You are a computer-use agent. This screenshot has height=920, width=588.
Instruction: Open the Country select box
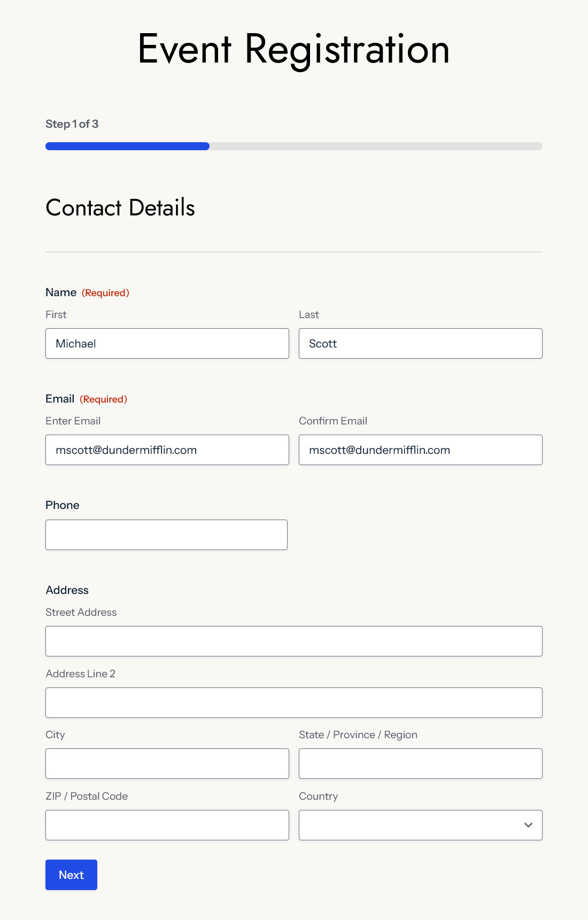click(420, 825)
